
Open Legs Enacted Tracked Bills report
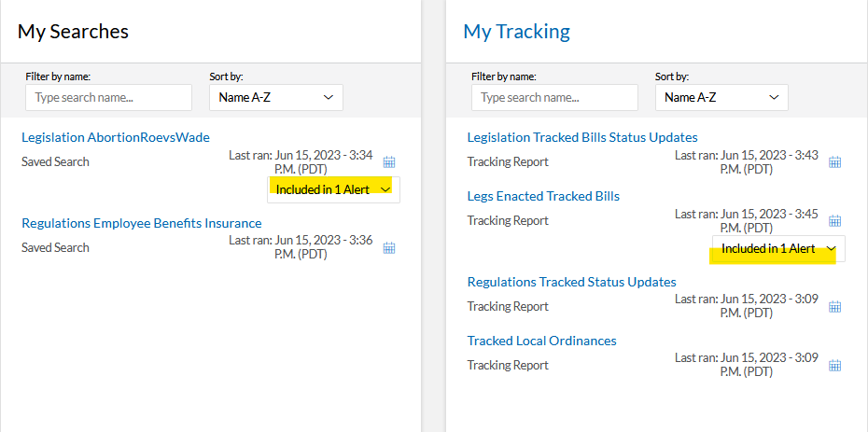543,196
